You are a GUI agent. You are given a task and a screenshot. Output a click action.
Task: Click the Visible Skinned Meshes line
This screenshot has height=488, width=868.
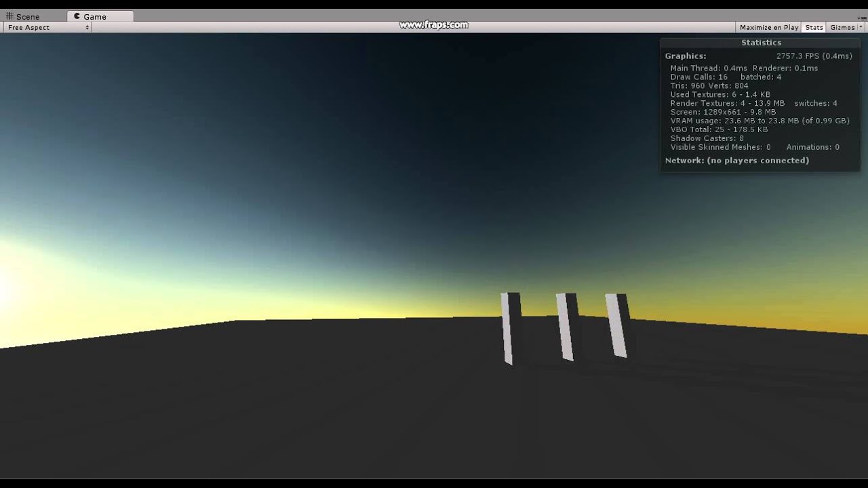coord(720,147)
